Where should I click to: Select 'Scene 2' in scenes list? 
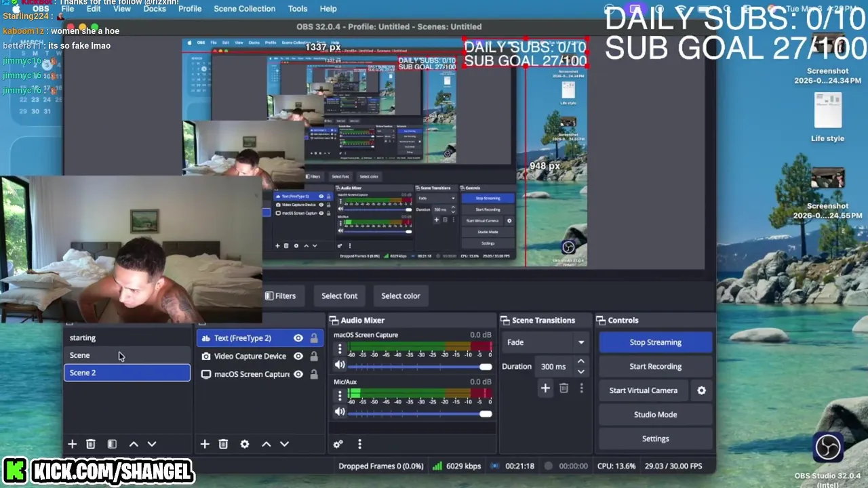pyautogui.click(x=127, y=373)
